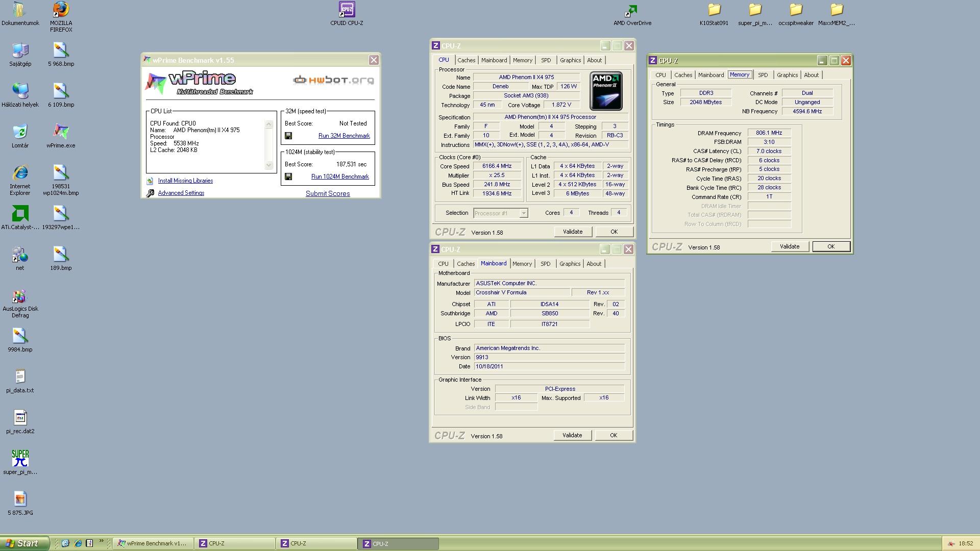The height and width of the screenshot is (551, 980).
Task: Click Run 32M Benchmark link
Action: tap(344, 136)
